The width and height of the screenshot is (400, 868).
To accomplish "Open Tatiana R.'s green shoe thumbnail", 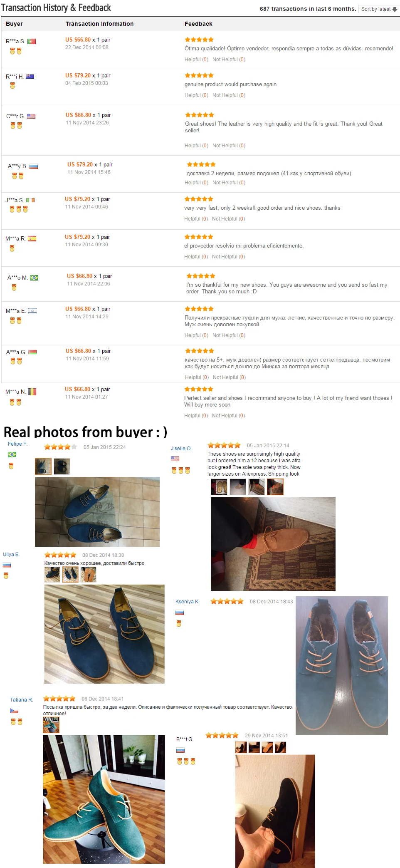I will tap(51, 725).
